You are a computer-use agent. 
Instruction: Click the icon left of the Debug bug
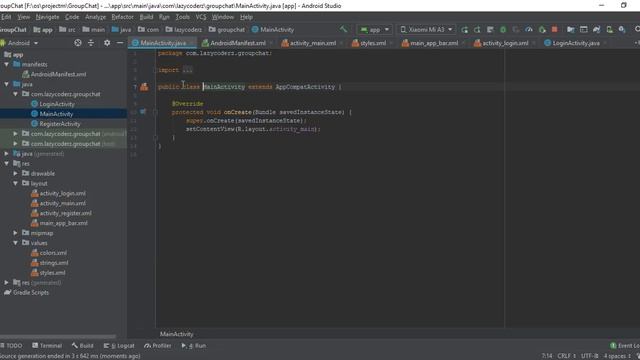[490, 30]
